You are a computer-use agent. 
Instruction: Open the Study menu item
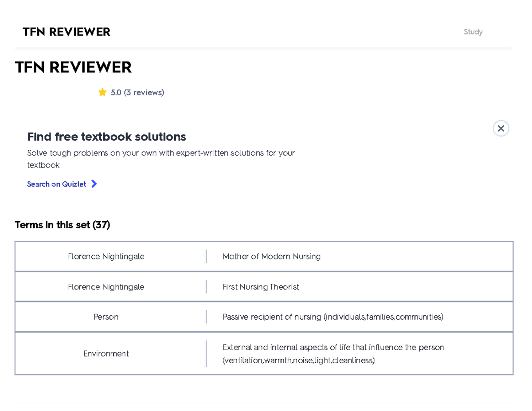coord(473,31)
